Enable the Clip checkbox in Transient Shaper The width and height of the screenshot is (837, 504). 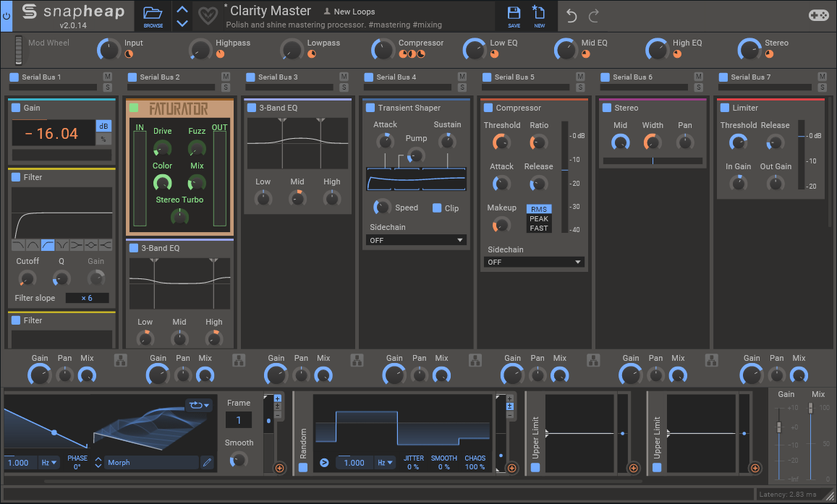pos(437,208)
